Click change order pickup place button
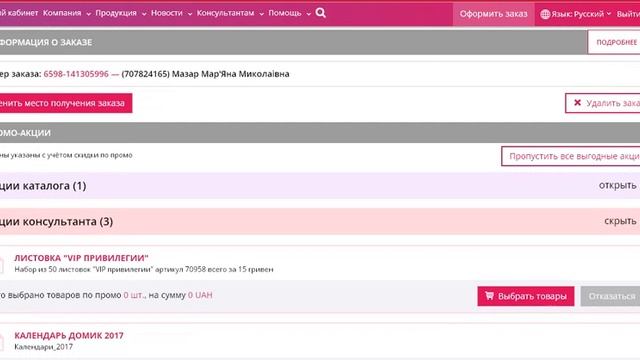640x360 pixels. tap(66, 103)
